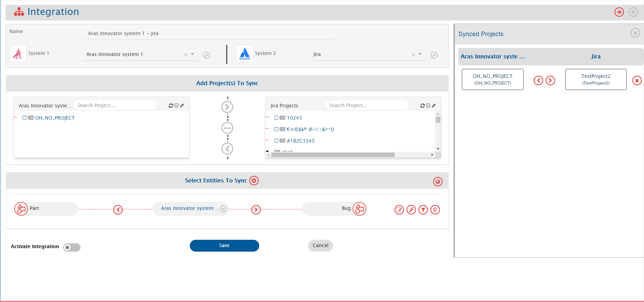Click the bidirectional sync arrow between project lists

tap(227, 128)
